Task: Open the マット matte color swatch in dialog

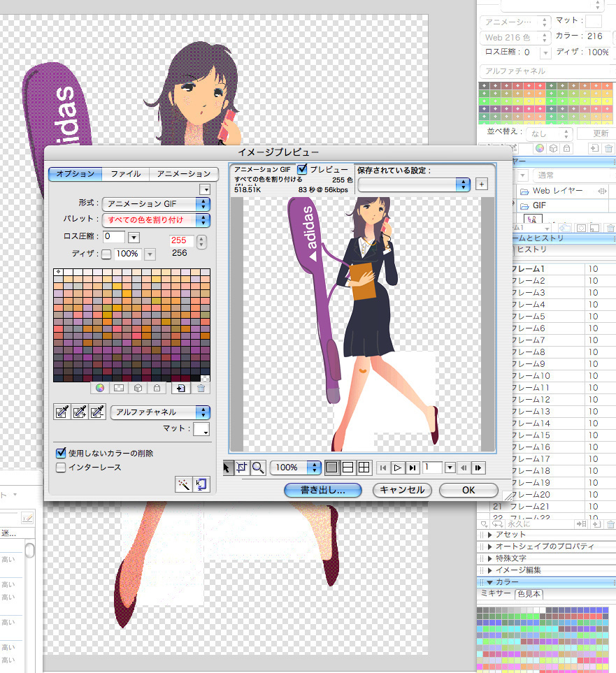Action: click(x=201, y=429)
